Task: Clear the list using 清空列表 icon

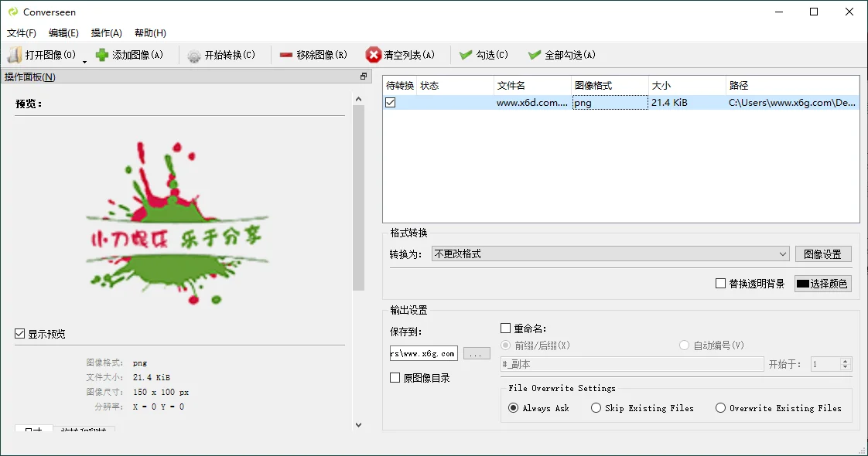Action: click(373, 54)
